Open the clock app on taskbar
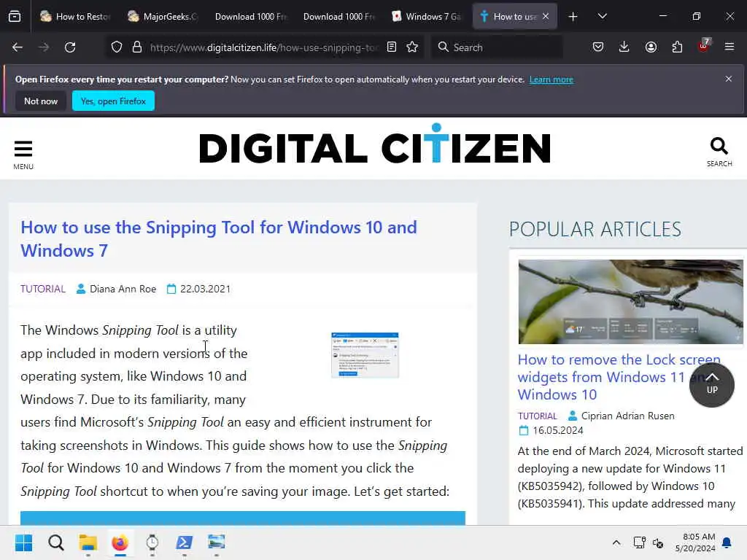 pos(152,542)
